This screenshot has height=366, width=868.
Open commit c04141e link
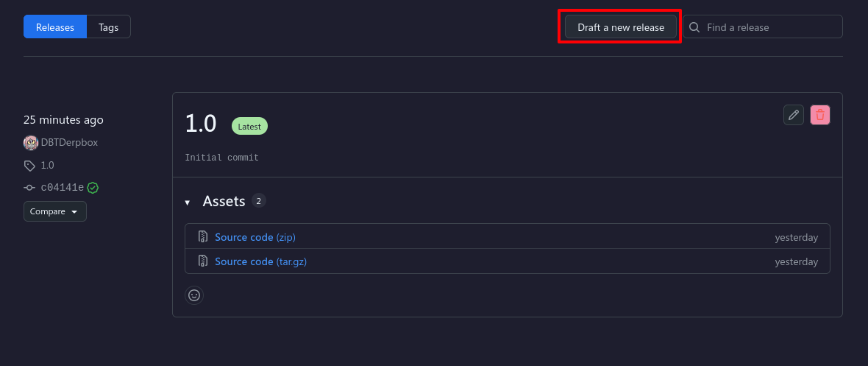(x=62, y=188)
